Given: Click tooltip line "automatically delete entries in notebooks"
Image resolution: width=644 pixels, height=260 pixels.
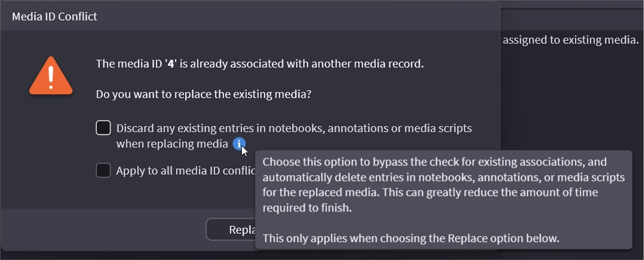Looking at the screenshot, I should [444, 178].
